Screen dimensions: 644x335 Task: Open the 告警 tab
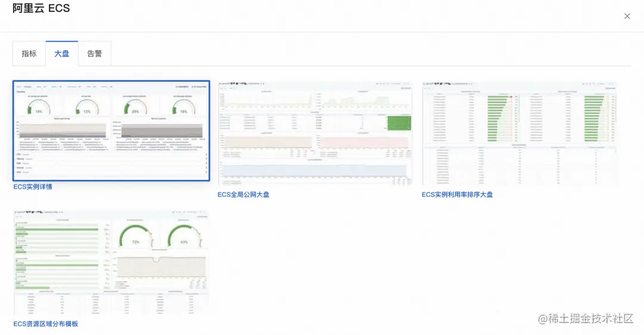[94, 54]
